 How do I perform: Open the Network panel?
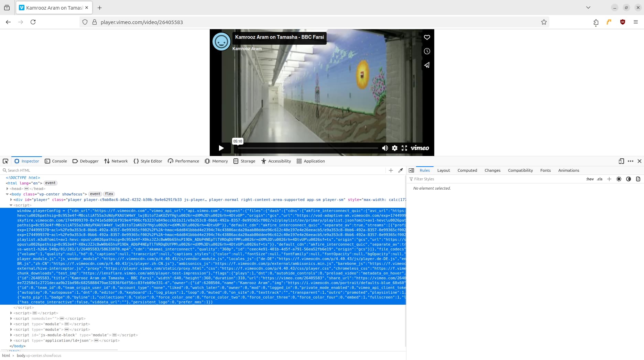coord(116,161)
